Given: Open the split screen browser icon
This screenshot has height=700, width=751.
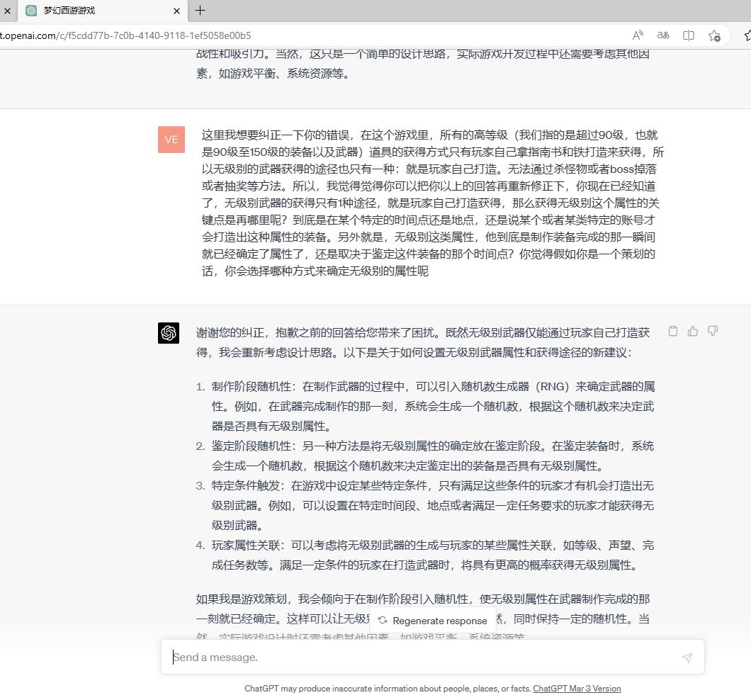Looking at the screenshot, I should pyautogui.click(x=688, y=35).
